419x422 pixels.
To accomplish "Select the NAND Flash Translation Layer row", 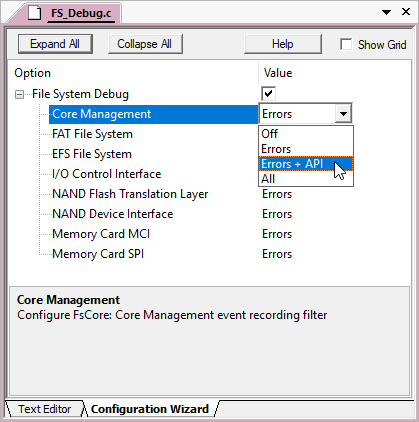I will [130, 194].
